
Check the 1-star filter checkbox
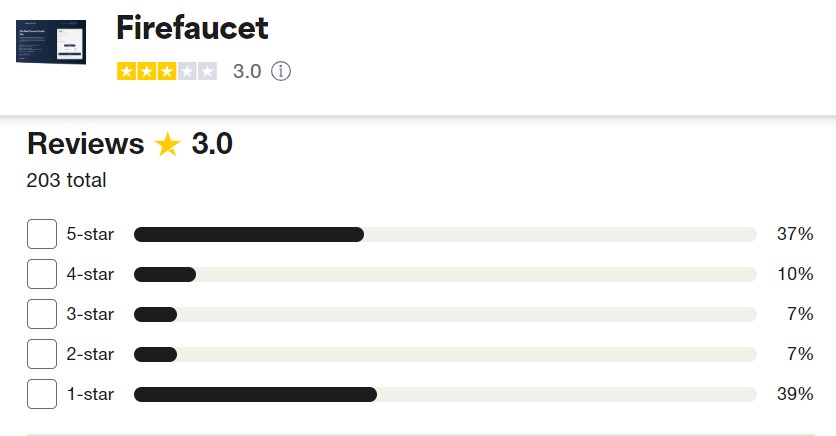(x=42, y=394)
